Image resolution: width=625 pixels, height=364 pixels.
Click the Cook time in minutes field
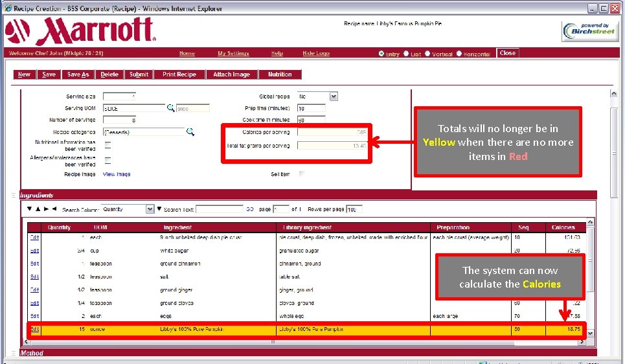pyautogui.click(x=312, y=120)
